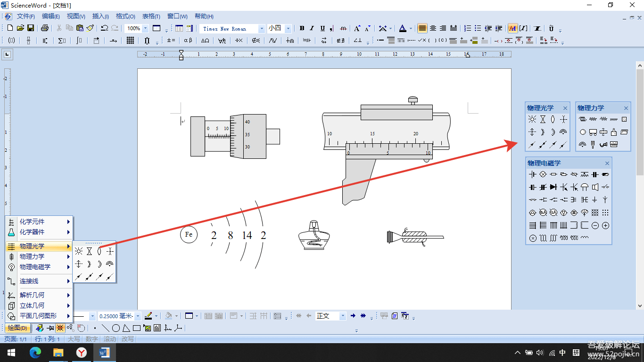
Task: Insert a numbered list
Action: (468, 28)
